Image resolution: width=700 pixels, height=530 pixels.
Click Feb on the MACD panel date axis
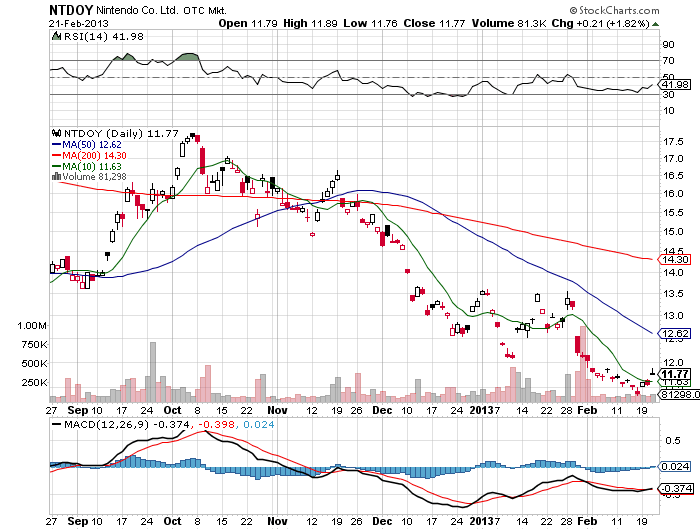pos(587,521)
